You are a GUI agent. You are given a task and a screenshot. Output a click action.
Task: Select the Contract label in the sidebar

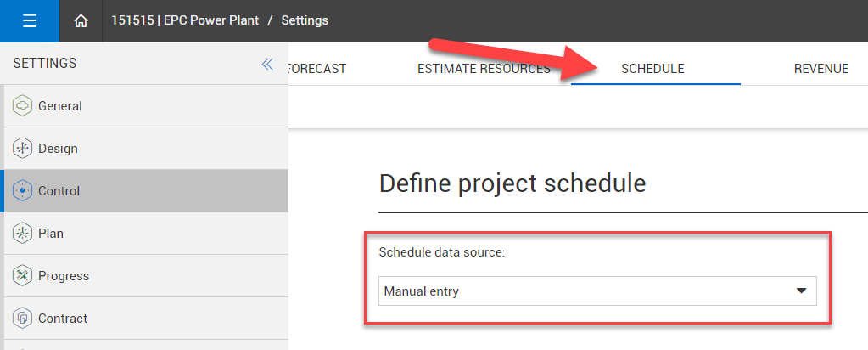point(63,319)
